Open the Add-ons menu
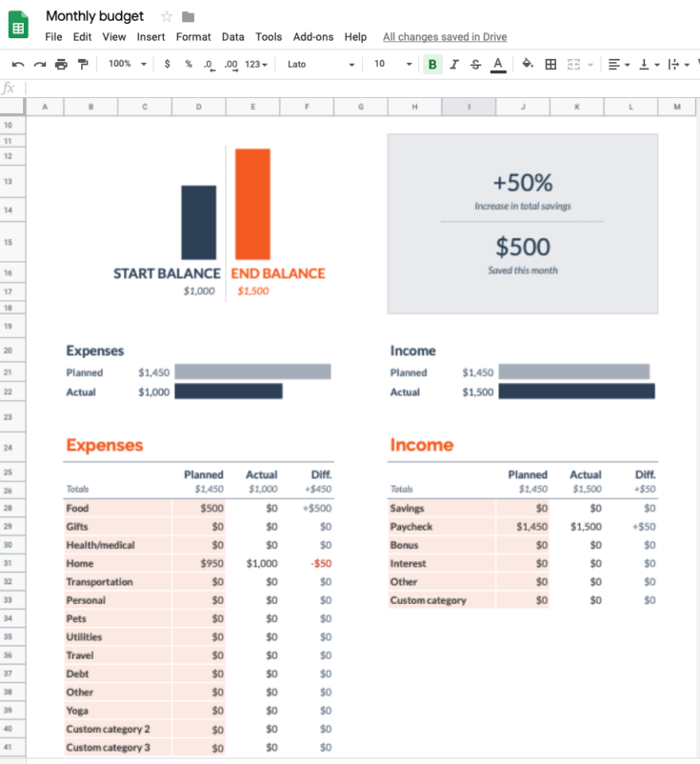Image resolution: width=700 pixels, height=764 pixels. click(313, 37)
